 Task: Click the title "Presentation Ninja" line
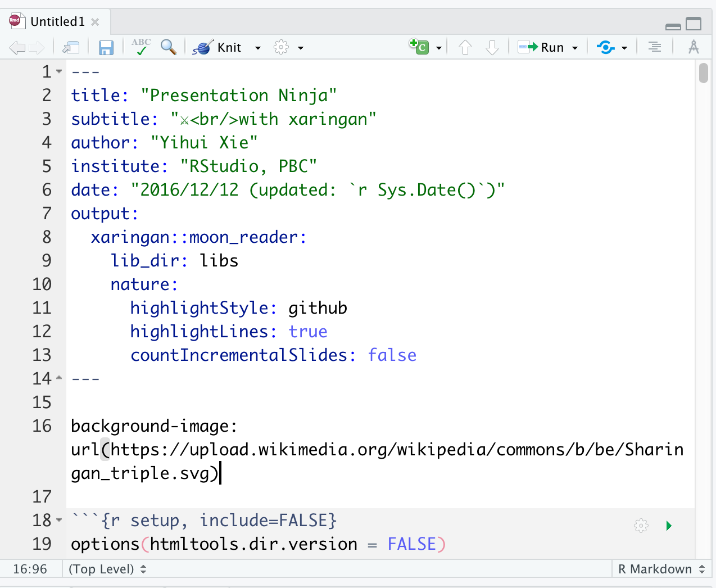204,96
